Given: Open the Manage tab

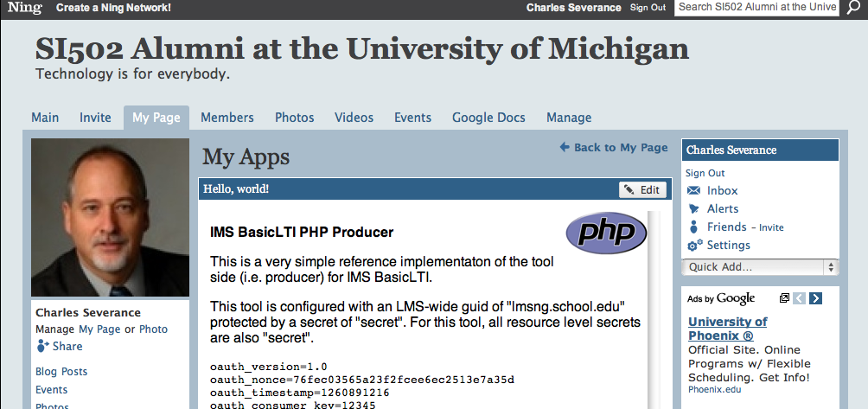Looking at the screenshot, I should pyautogui.click(x=569, y=118).
